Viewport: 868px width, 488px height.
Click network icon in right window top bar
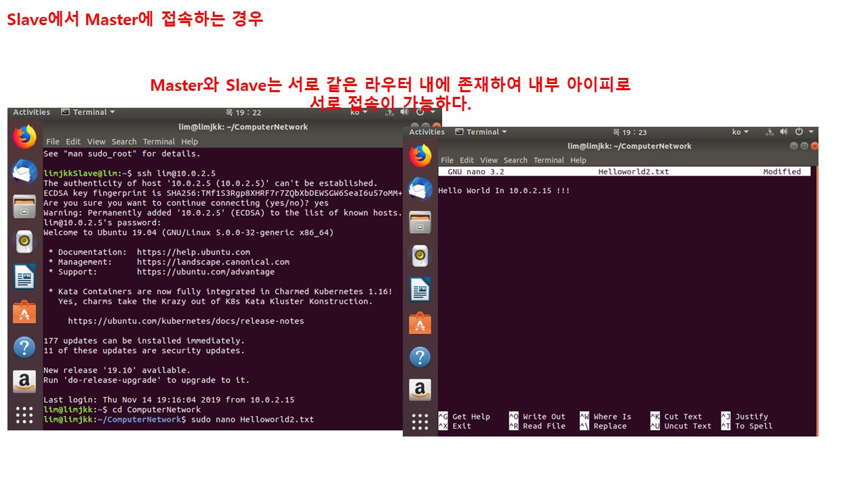770,132
